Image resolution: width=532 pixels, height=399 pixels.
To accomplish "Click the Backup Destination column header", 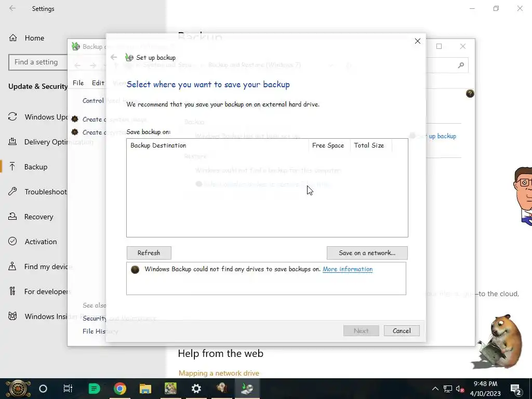I will point(217,145).
